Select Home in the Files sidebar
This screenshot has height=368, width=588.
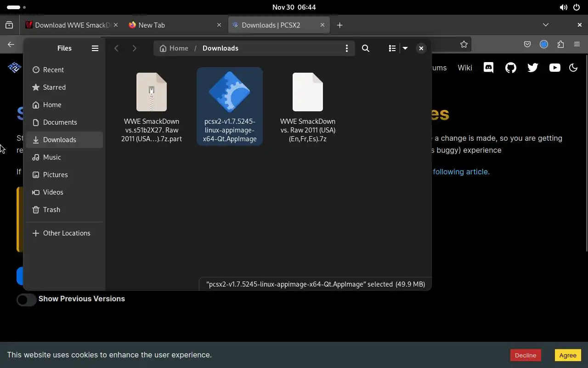click(64, 105)
